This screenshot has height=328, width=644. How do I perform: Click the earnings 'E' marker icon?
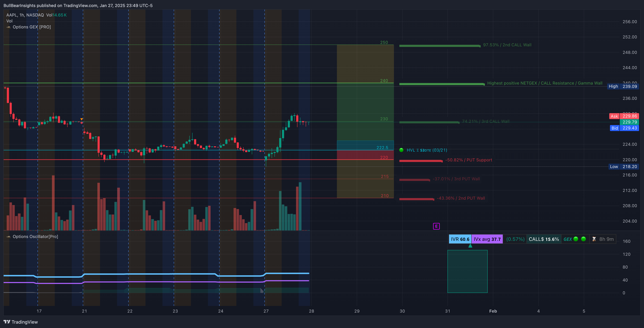[436, 226]
